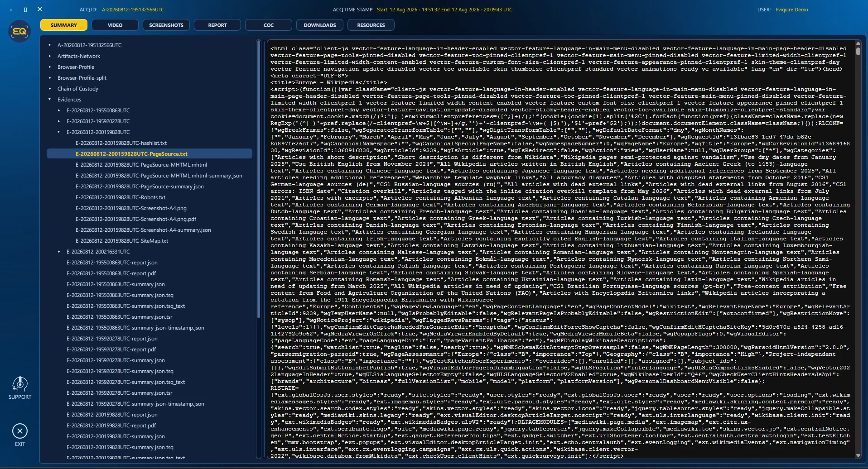
Task: Expand the Browser-Profile-split node
Action: (50, 78)
